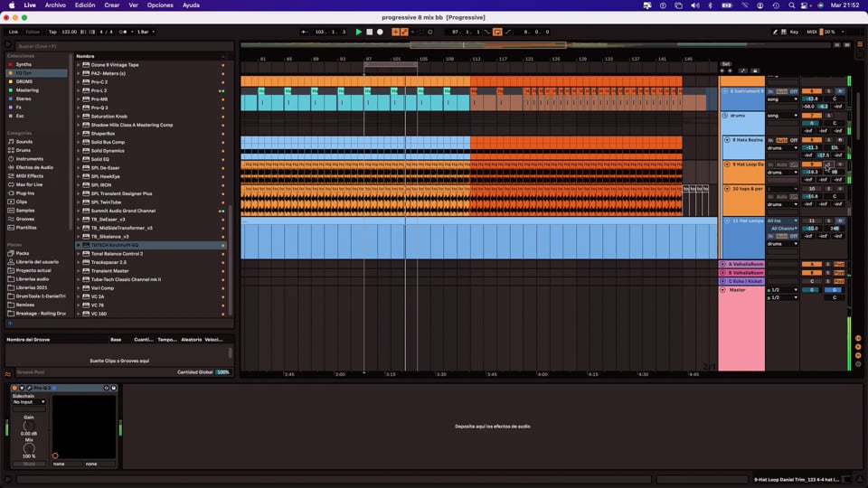This screenshot has width=868, height=488.
Task: Open the Opciones menu
Action: pos(160,5)
